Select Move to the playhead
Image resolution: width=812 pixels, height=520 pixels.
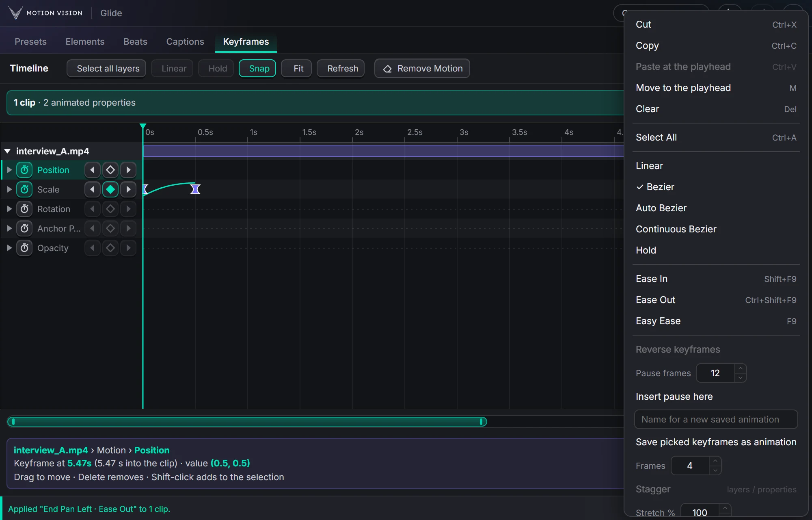coord(716,88)
